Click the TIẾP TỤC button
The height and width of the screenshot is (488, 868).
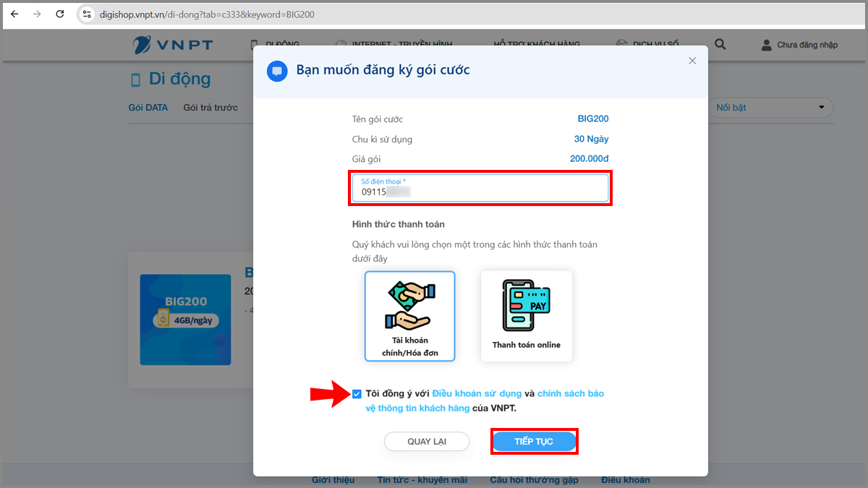534,442
